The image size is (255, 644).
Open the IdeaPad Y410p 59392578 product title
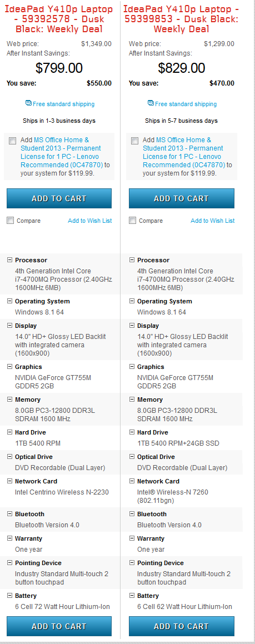tap(59, 19)
